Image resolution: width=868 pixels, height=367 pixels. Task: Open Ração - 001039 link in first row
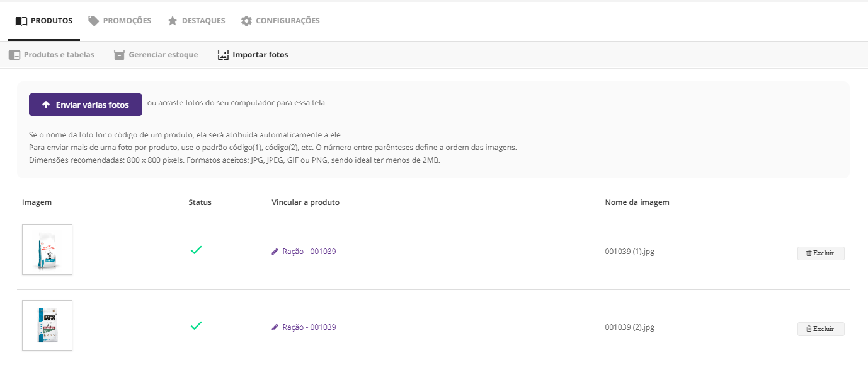click(x=309, y=252)
